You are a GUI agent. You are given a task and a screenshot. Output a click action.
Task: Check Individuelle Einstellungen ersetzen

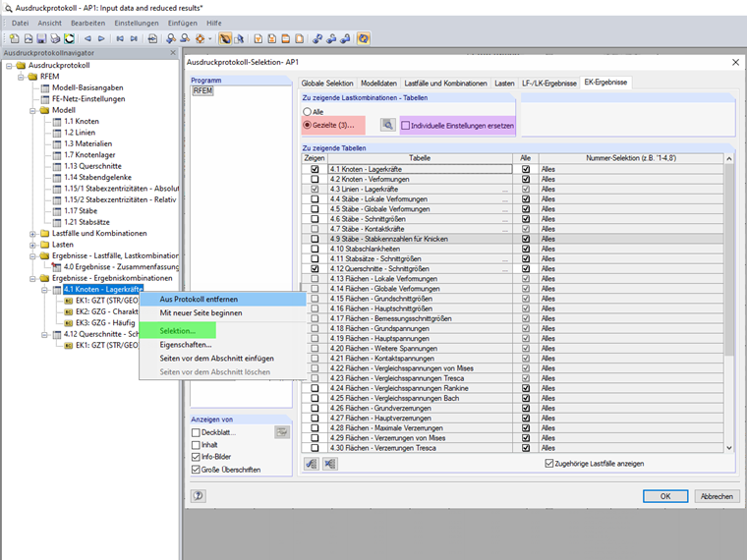tap(405, 125)
